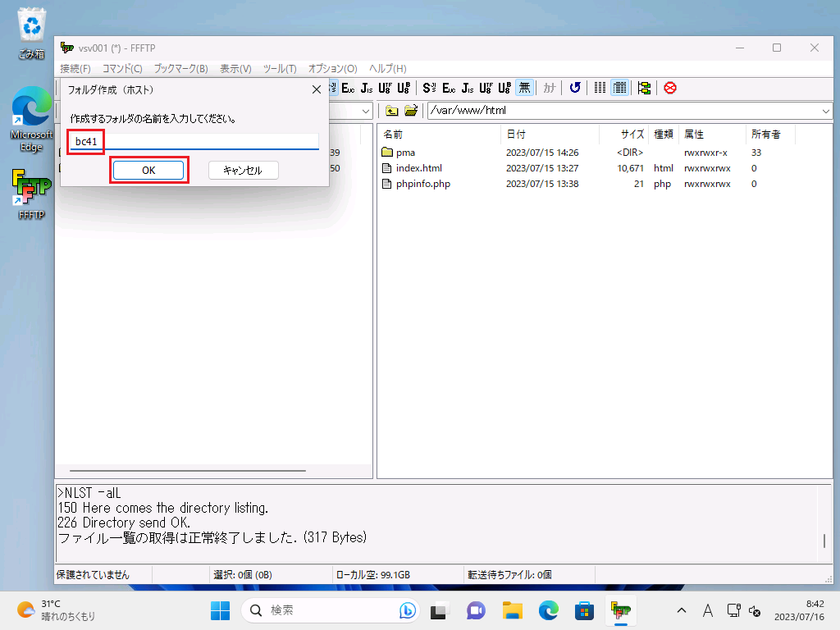Switch to simple list view mode
The height and width of the screenshot is (630, 840).
click(x=600, y=88)
